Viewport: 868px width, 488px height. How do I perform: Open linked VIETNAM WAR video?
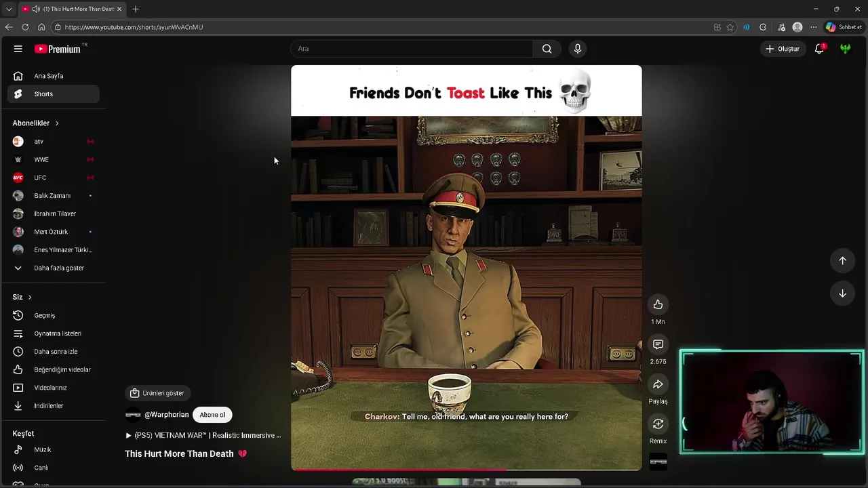click(x=203, y=435)
